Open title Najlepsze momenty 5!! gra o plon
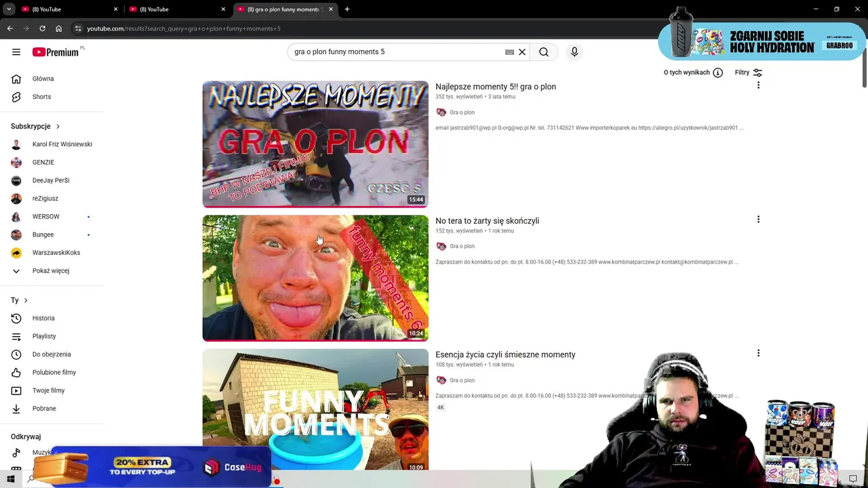This screenshot has width=868, height=488. 496,87
